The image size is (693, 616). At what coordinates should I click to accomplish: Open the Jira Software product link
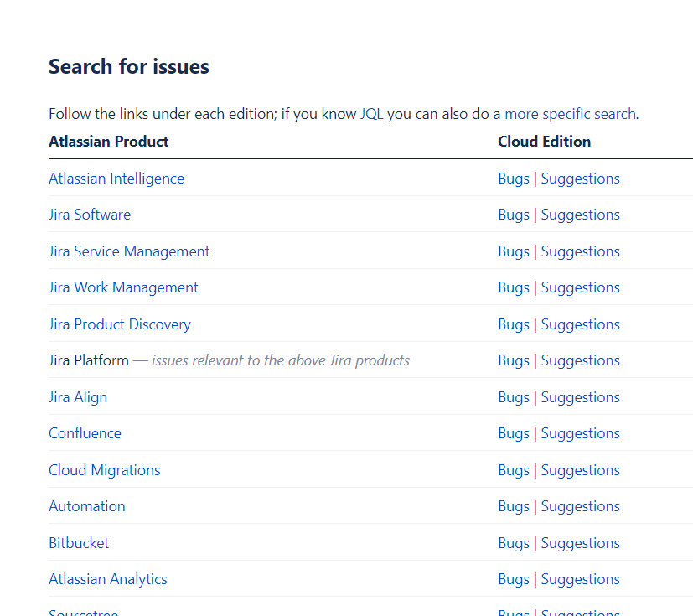(90, 215)
